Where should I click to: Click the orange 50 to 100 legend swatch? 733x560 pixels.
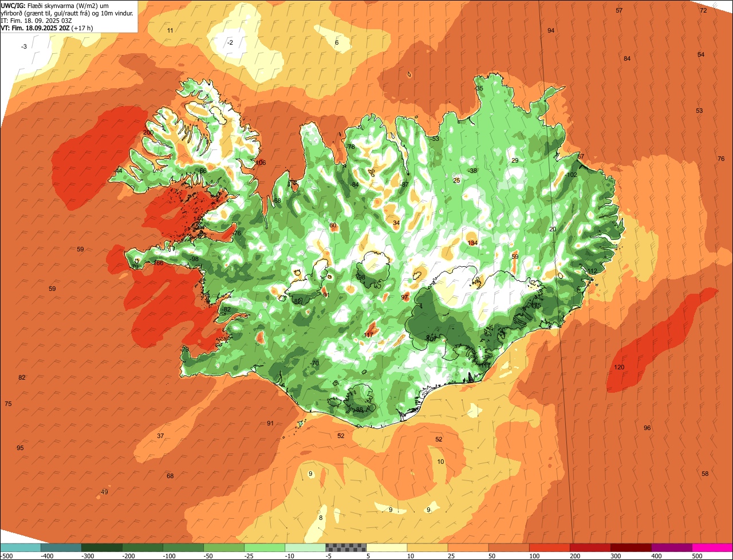pyautogui.click(x=509, y=547)
